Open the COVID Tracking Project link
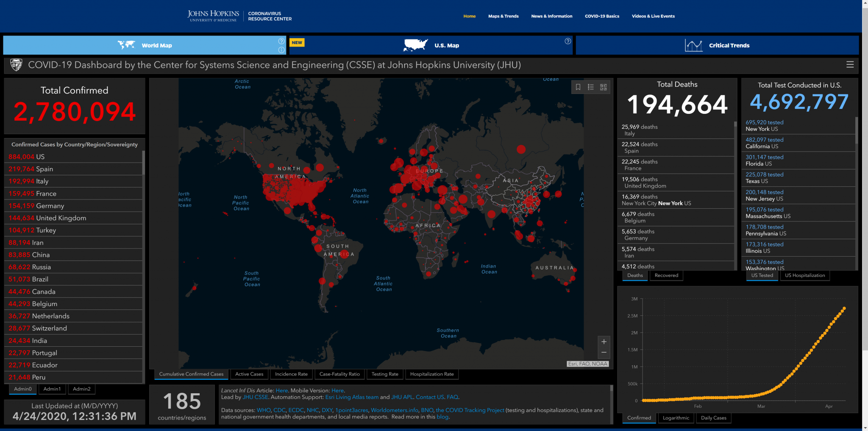This screenshot has height=431, width=868. 470,410
